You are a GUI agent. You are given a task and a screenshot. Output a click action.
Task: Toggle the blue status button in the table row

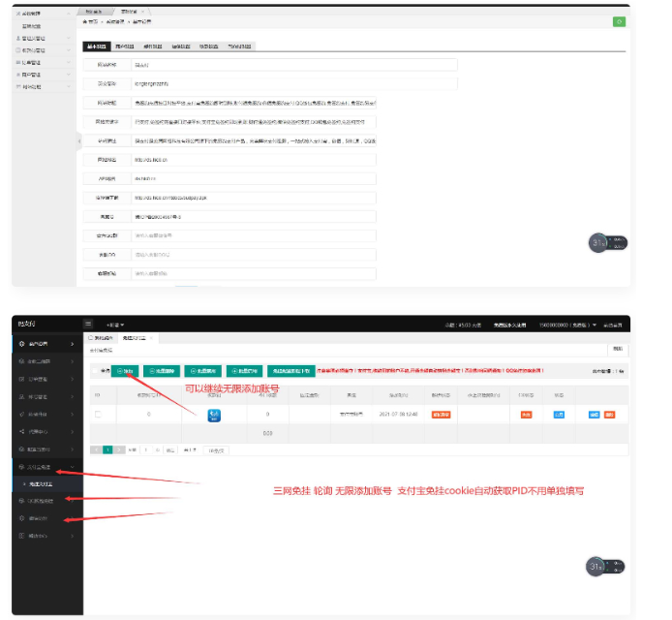(x=559, y=414)
